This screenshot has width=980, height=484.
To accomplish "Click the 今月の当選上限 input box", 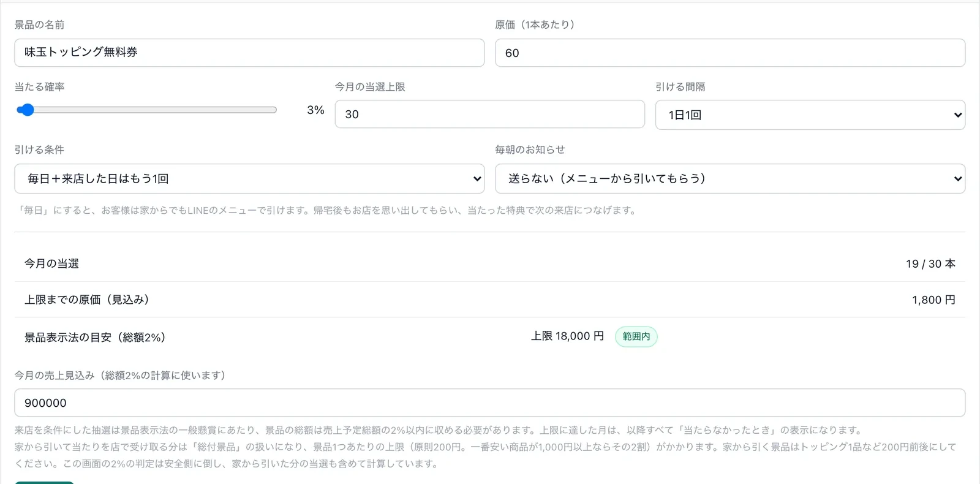I will (x=489, y=114).
